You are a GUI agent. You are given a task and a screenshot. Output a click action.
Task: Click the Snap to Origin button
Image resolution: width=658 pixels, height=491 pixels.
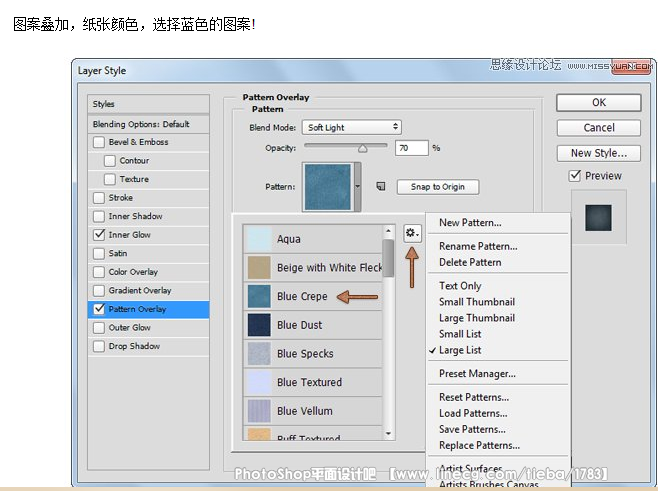pyautogui.click(x=438, y=187)
